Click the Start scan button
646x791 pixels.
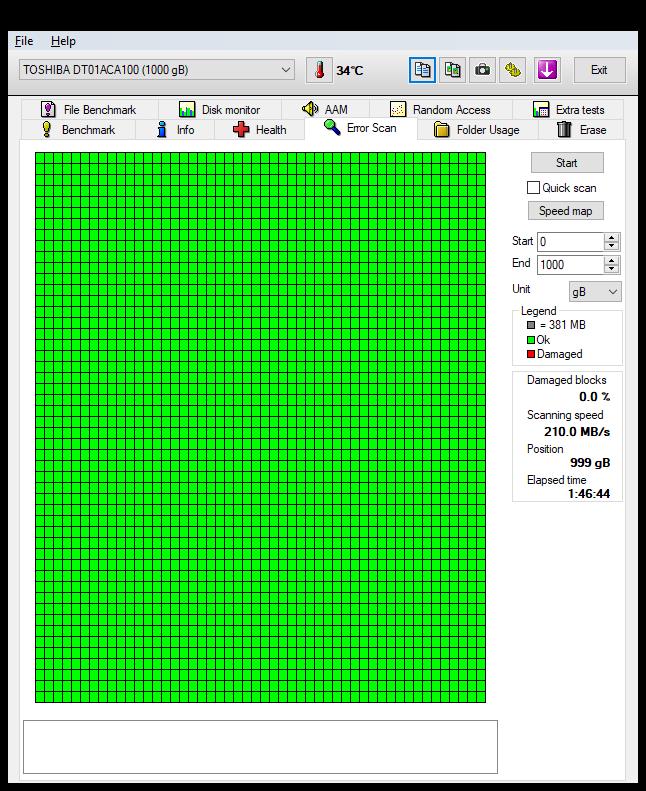point(567,162)
